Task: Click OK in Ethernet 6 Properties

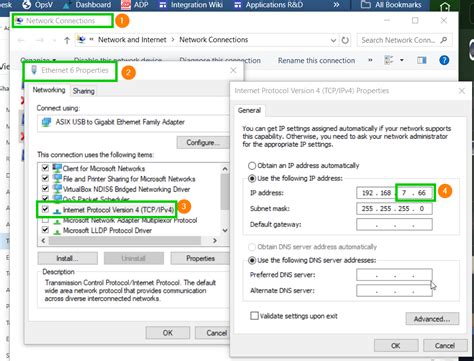Action: (x=168, y=333)
